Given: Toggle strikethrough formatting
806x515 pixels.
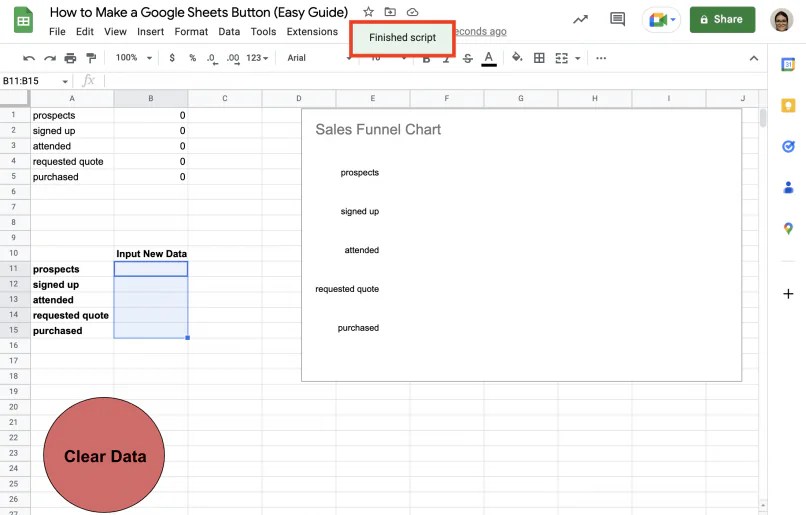Looking at the screenshot, I should (x=467, y=58).
